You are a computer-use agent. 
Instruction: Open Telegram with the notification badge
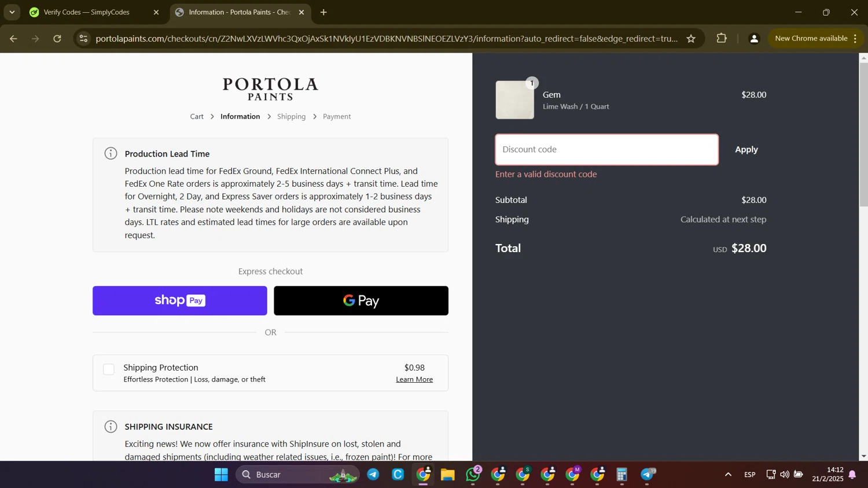pos(648,475)
